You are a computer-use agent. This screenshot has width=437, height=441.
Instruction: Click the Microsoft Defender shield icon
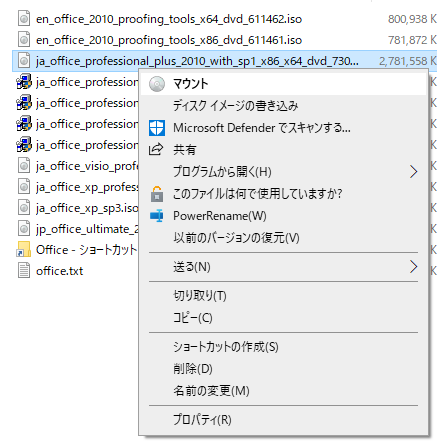coord(157,128)
